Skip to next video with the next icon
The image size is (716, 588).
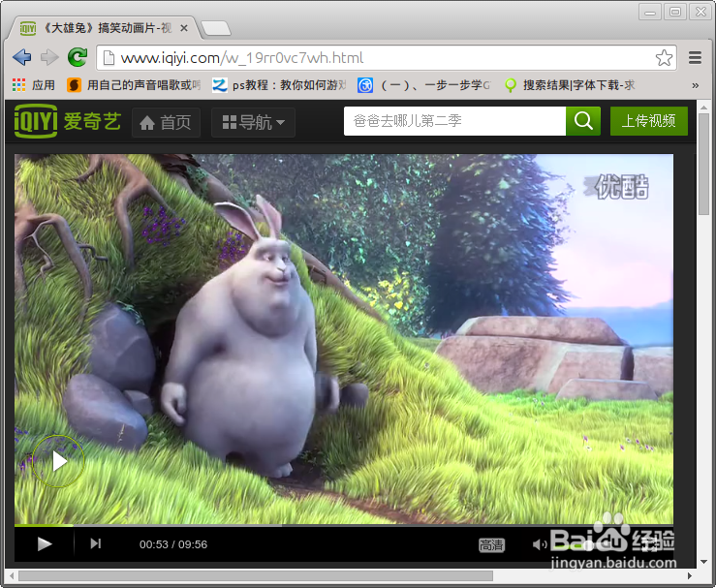tap(96, 543)
